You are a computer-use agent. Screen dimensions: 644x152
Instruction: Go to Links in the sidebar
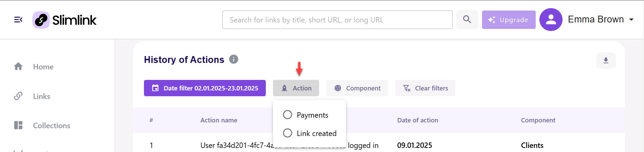tap(42, 96)
